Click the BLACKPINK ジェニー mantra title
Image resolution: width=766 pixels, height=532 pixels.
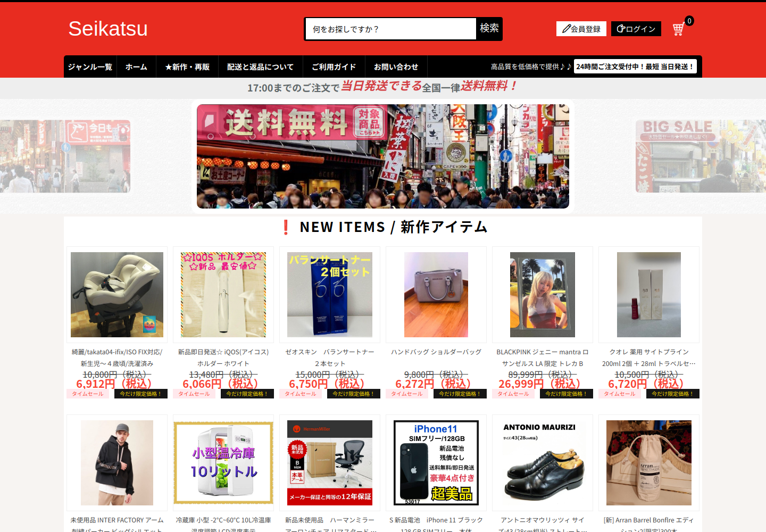tap(543, 358)
